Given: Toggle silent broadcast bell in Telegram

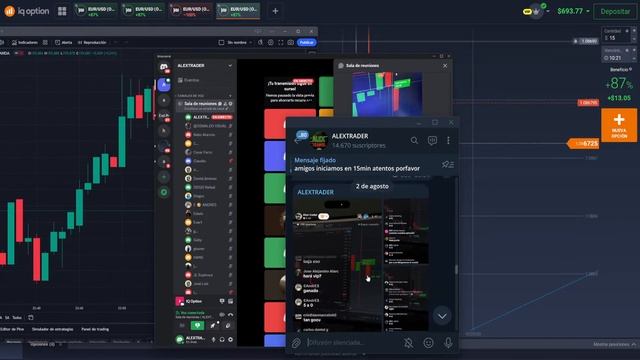Looking at the screenshot, I should coord(409,343).
